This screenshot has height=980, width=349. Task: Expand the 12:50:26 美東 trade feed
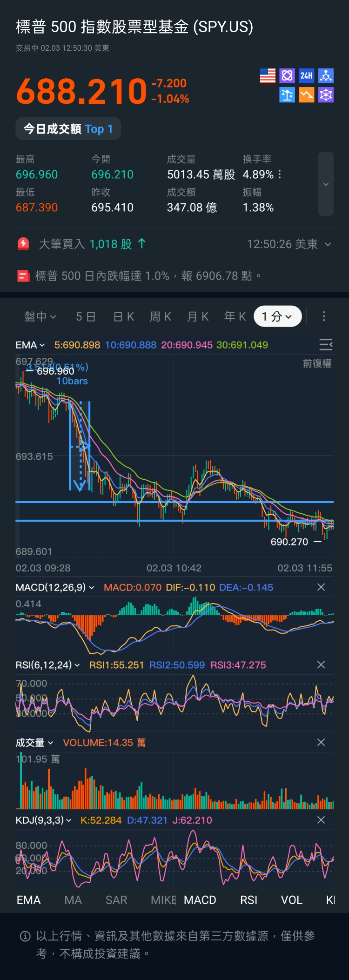pyautogui.click(x=289, y=244)
